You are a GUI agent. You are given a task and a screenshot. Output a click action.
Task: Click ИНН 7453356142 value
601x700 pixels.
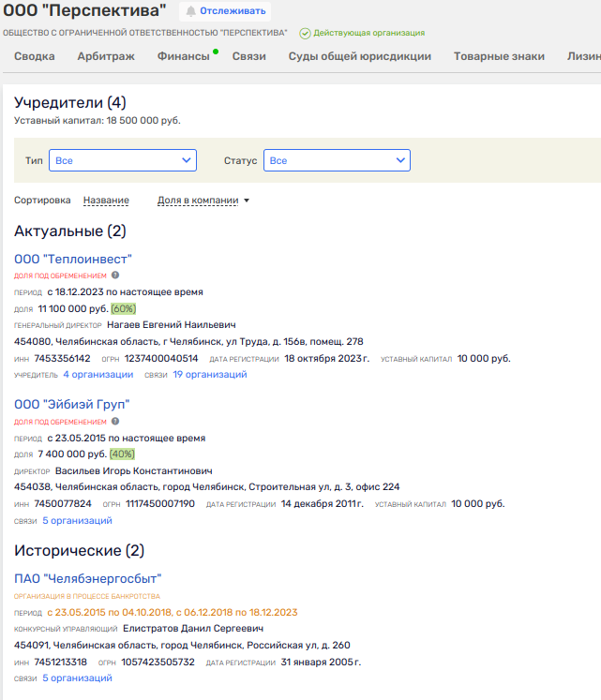point(62,359)
